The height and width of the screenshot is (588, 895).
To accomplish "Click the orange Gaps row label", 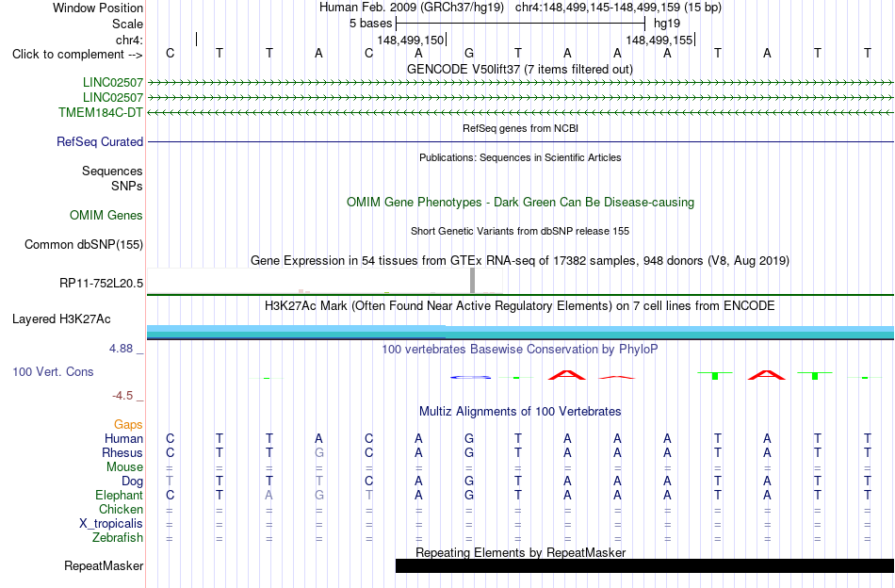I will [128, 424].
